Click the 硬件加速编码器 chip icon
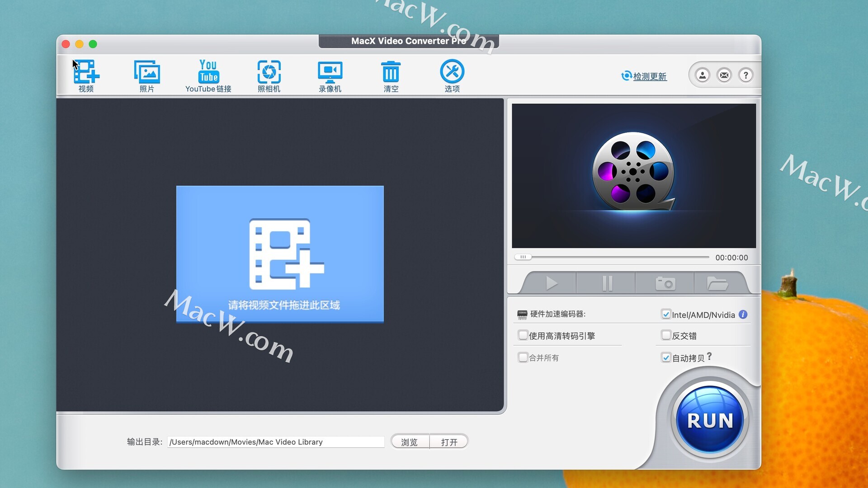Image resolution: width=868 pixels, height=488 pixels. click(522, 314)
